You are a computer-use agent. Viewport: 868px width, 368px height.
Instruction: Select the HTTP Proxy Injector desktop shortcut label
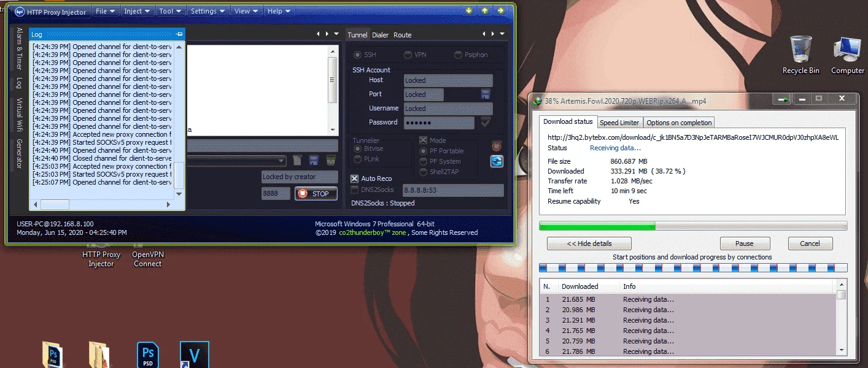click(101, 259)
